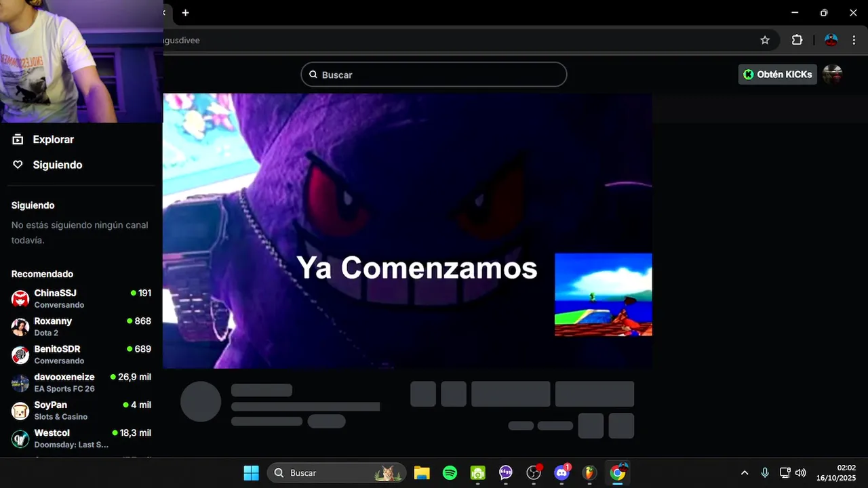Viewport: 868px width, 488px height.
Task: Click the '26,9 mil' viewer count
Action: [134, 377]
